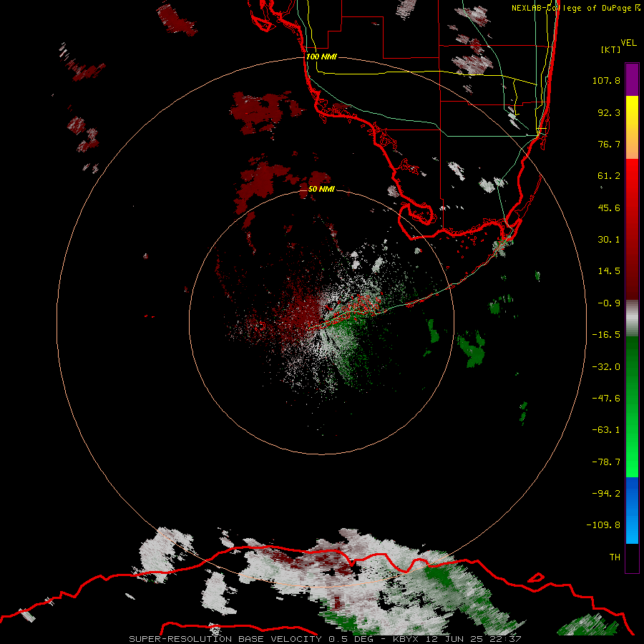
Task: Click the VEL legend title
Action: pyautogui.click(x=628, y=43)
